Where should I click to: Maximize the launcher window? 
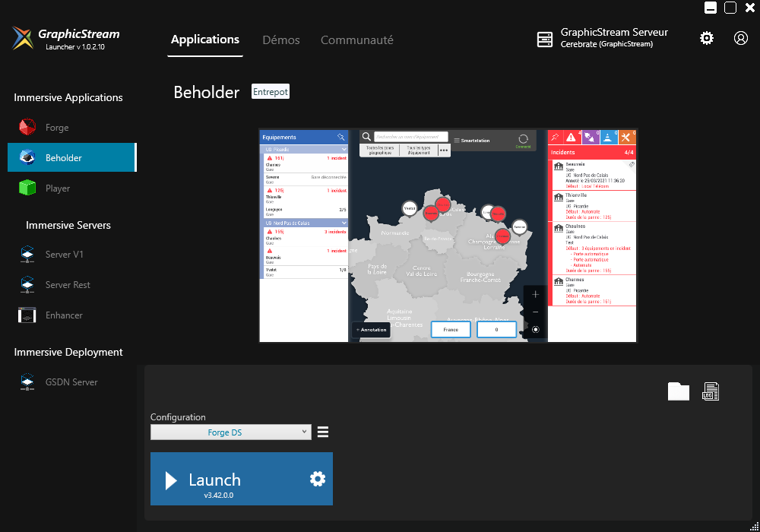coord(730,8)
